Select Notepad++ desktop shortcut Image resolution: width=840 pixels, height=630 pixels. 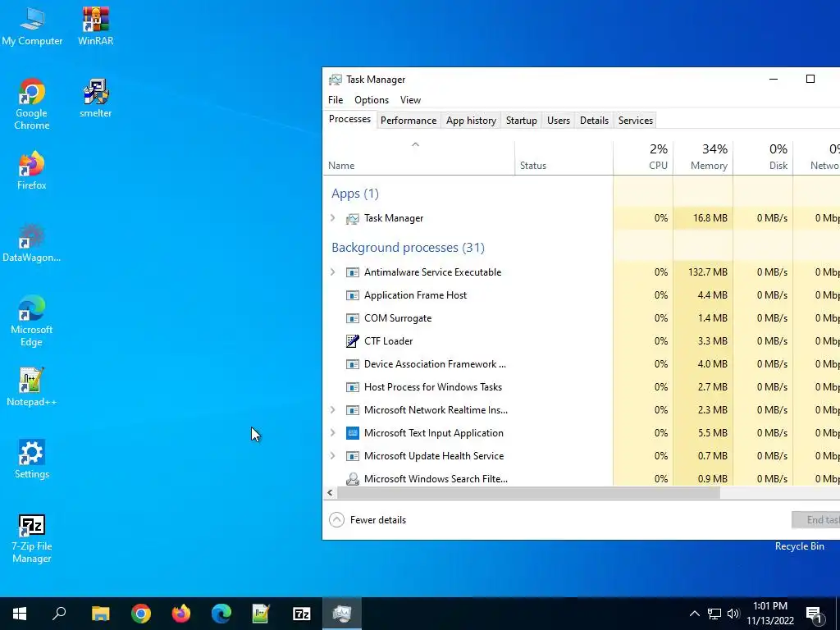point(32,387)
